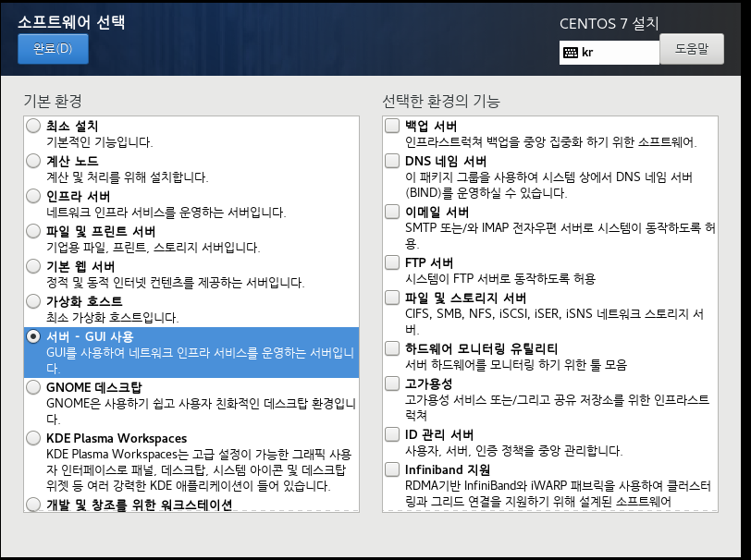
Task: Click the highlighted 서버 - GUI 사용 title
Action: [90, 336]
